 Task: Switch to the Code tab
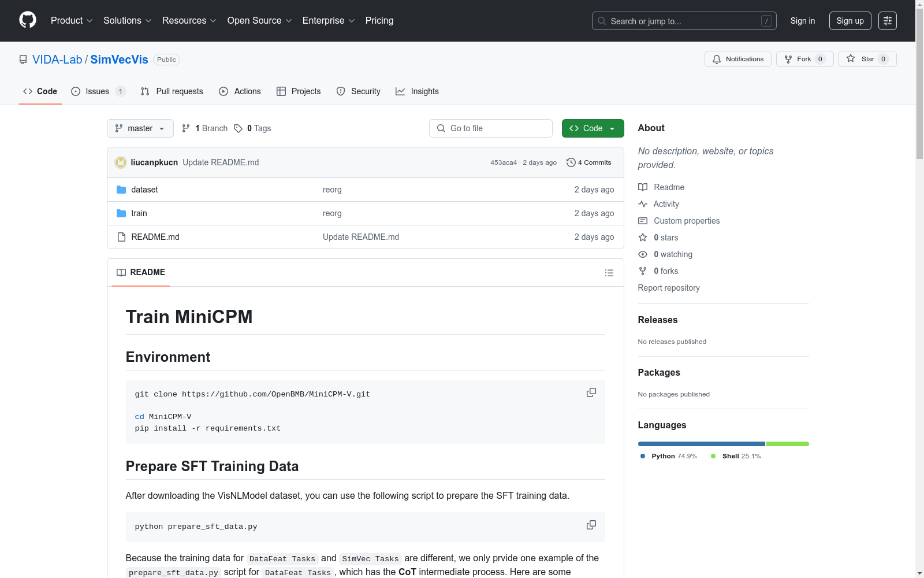click(40, 91)
